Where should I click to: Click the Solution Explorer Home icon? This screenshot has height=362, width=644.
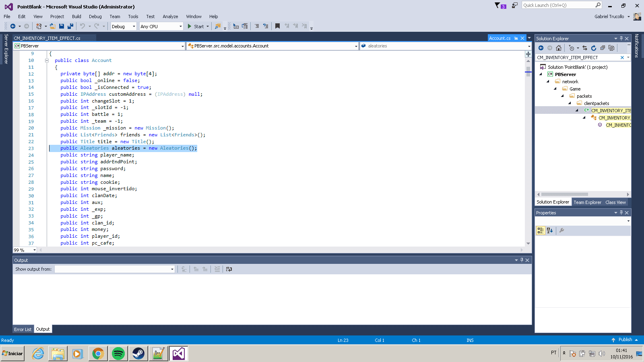(x=559, y=48)
